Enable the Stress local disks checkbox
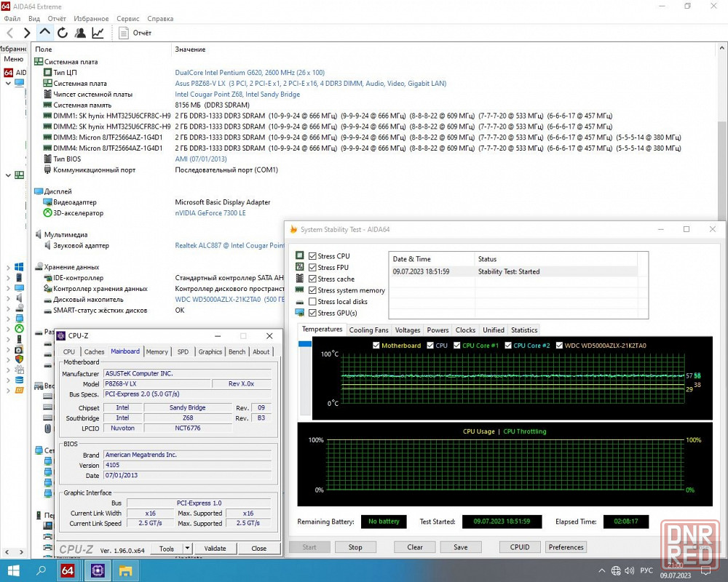 [x=312, y=302]
